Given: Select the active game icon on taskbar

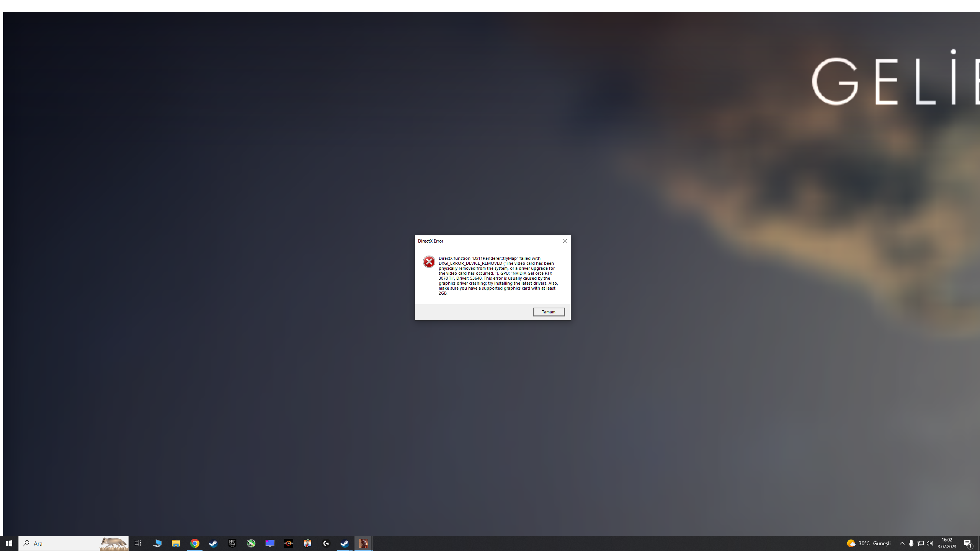Looking at the screenshot, I should click(x=364, y=543).
